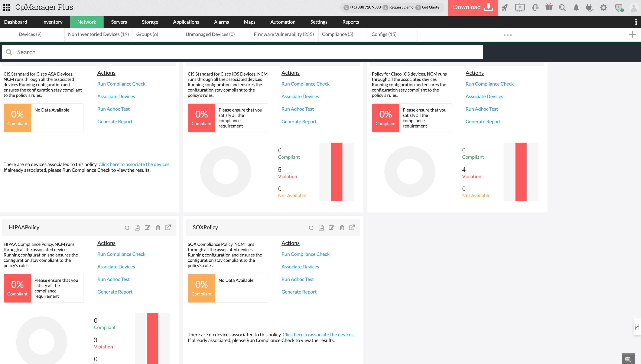Click the HIPAAPolicy donut chart

point(42,341)
